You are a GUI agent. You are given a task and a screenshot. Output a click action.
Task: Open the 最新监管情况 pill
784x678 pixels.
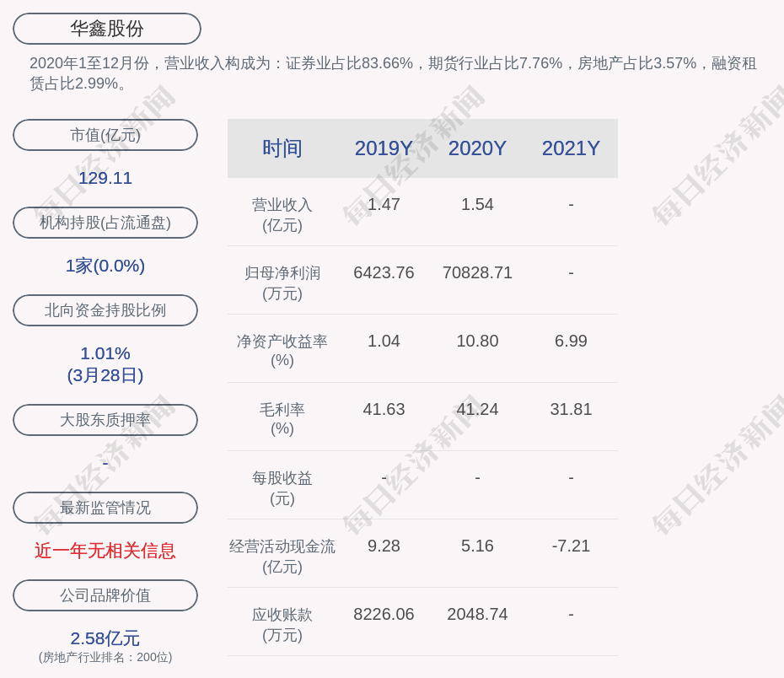click(x=105, y=508)
